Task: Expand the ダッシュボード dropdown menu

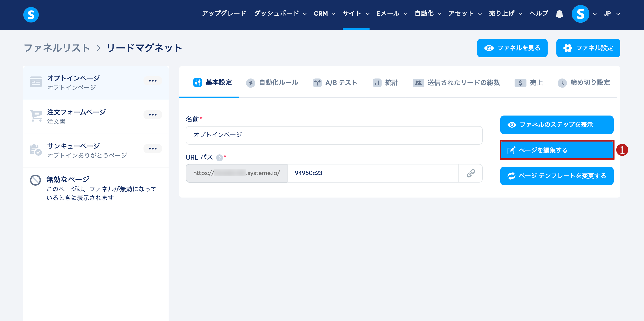Action: click(280, 13)
